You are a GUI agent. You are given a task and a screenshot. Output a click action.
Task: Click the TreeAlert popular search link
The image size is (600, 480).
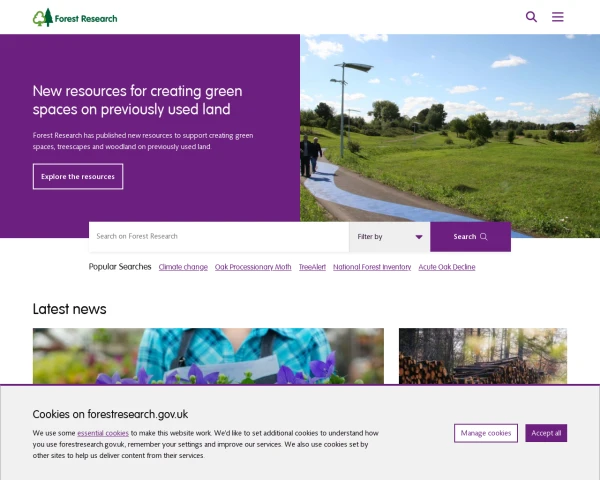pos(312,268)
